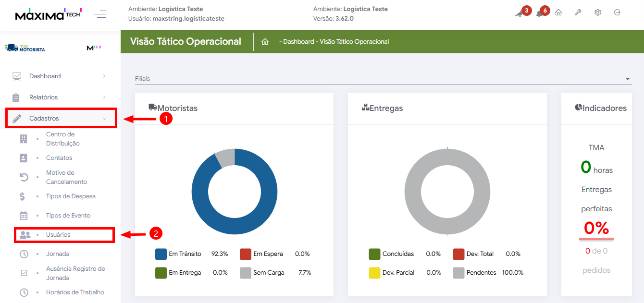The width and height of the screenshot is (644, 303).
Task: Open Tipos de Despesa item
Action: tap(71, 196)
